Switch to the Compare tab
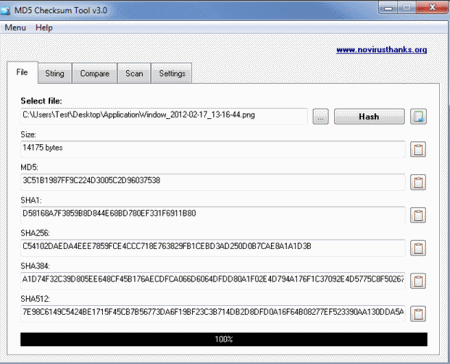Screen dimensions: 450x364 tap(95, 73)
